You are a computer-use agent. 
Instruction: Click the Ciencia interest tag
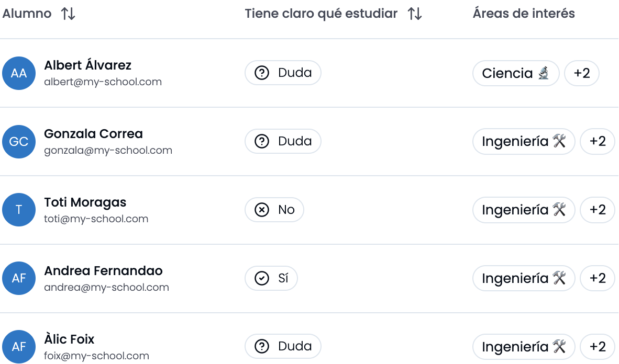pyautogui.click(x=516, y=73)
